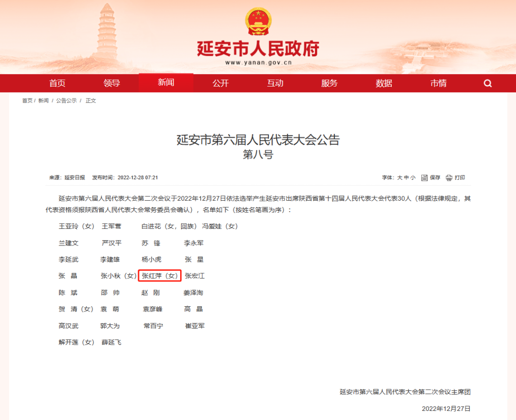The height and width of the screenshot is (420, 516).
Task: Open the 领导 navigation menu item
Action: [x=112, y=84]
